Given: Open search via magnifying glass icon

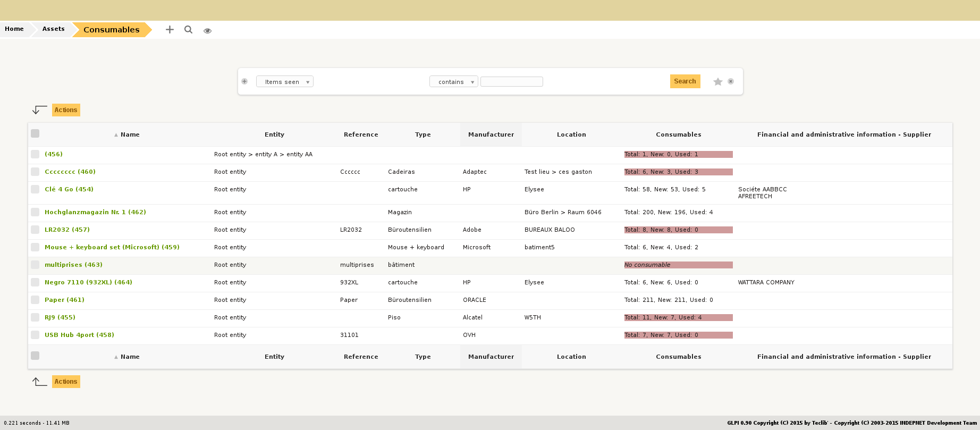Looking at the screenshot, I should (x=188, y=30).
